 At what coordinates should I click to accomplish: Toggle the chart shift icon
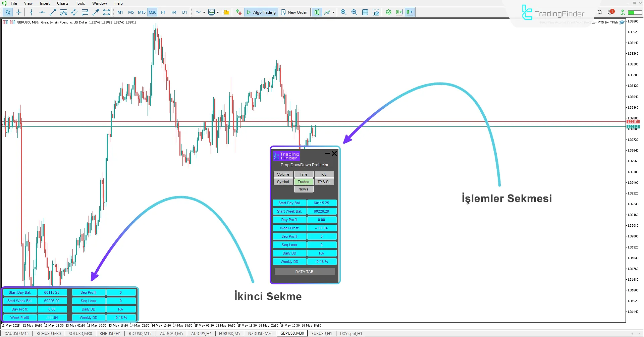[410, 12]
